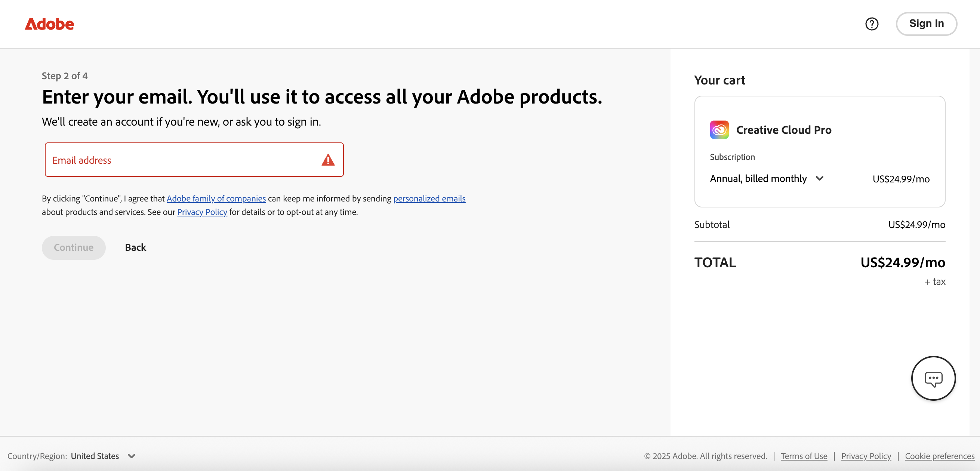Open Privacy Policy link in consent text
This screenshot has height=471, width=980.
tap(202, 212)
